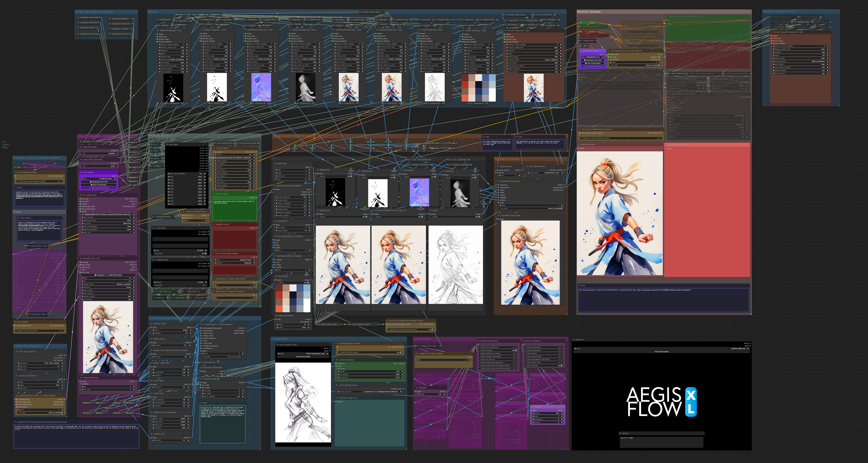
Task: Click choose file to upload in Input Load Img
Action: [303, 357]
